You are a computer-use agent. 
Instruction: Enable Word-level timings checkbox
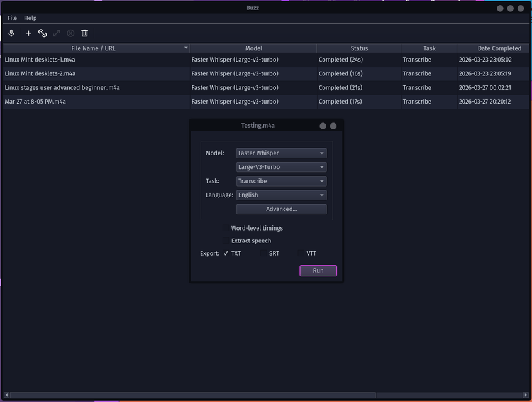(226, 228)
